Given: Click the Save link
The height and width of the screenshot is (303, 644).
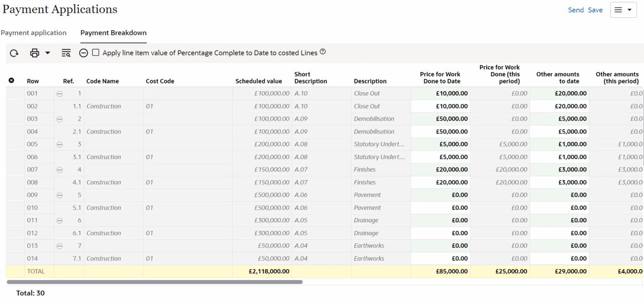Looking at the screenshot, I should coord(595,10).
